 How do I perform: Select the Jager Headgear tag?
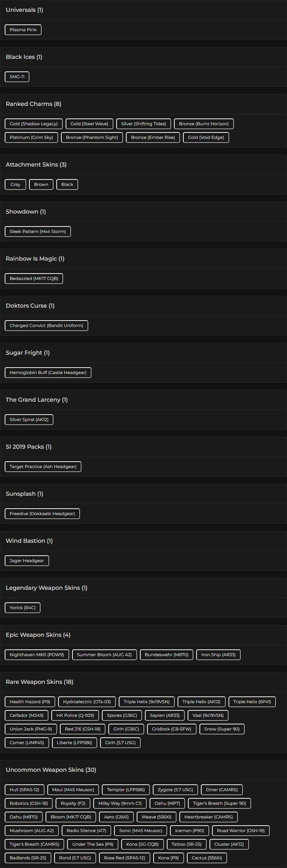click(x=27, y=561)
